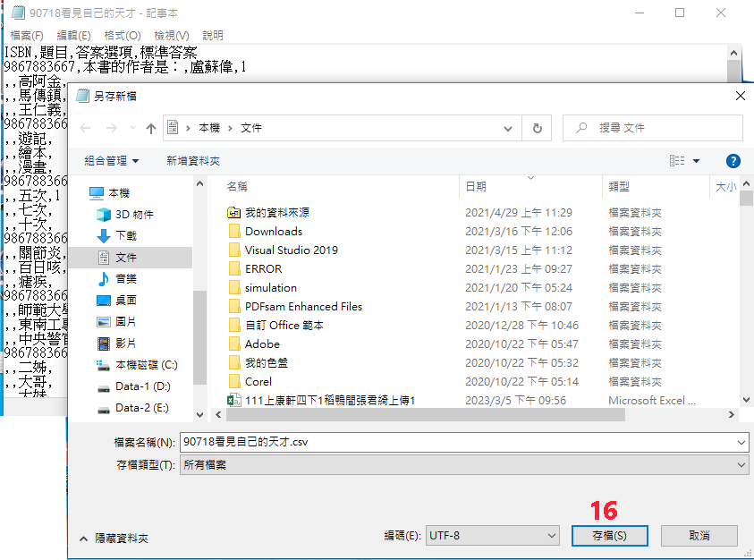754x560 pixels.
Task: Open the 圖片 folder in sidebar
Action: (117, 321)
